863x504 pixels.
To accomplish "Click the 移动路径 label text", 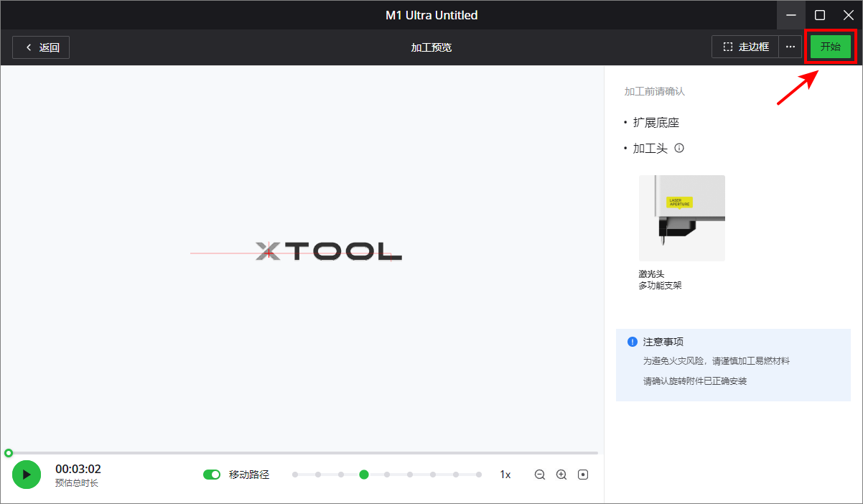I will (x=249, y=475).
